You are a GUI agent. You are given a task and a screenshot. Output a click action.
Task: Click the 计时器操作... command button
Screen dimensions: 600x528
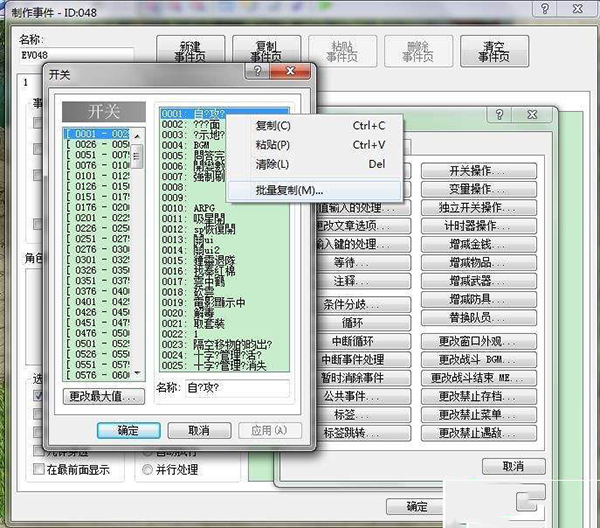tap(479, 226)
